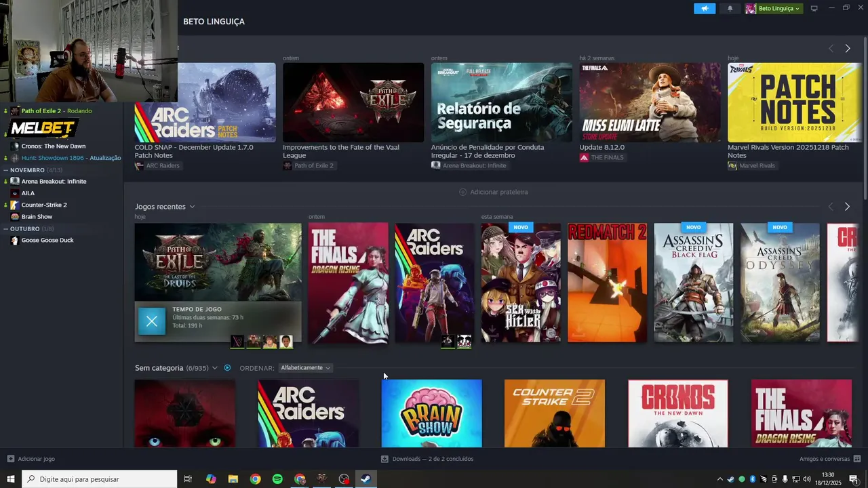Viewport: 868px width, 488px height.
Task: Select Path of Exile 2 recent game tile
Action: pyautogui.click(x=218, y=262)
